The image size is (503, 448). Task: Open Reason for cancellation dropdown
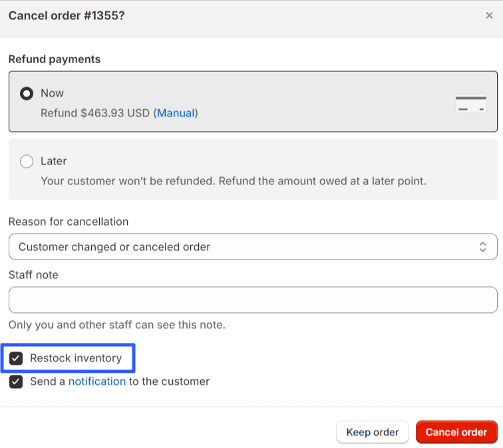click(253, 247)
